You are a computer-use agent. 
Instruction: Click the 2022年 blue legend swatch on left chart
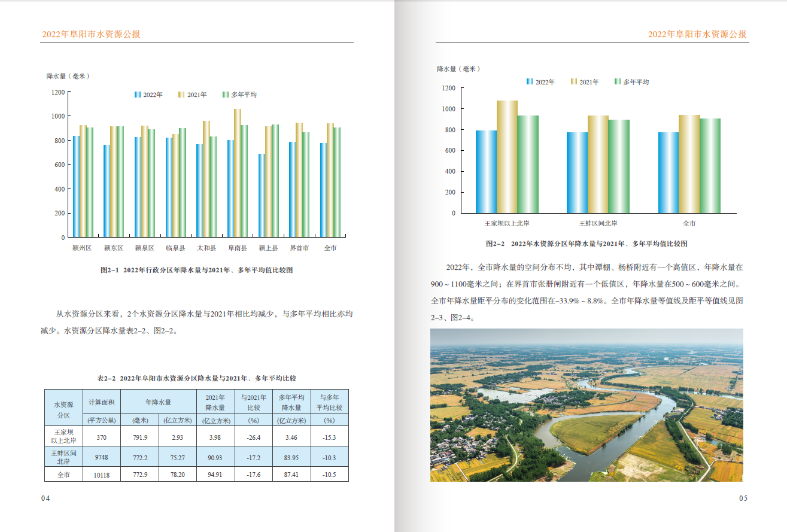pos(138,95)
